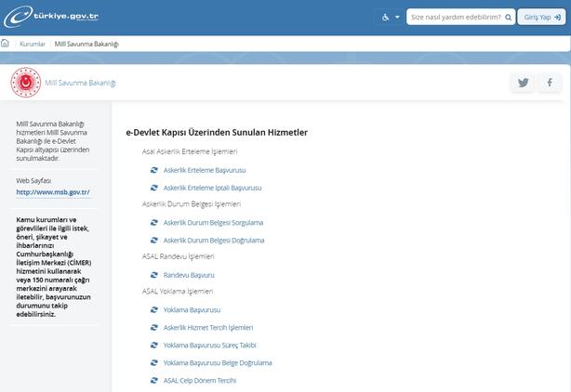Click the 'ASAL Yoklama İşlemleri' heading
Screen dimensions: 571x392
click(178, 292)
